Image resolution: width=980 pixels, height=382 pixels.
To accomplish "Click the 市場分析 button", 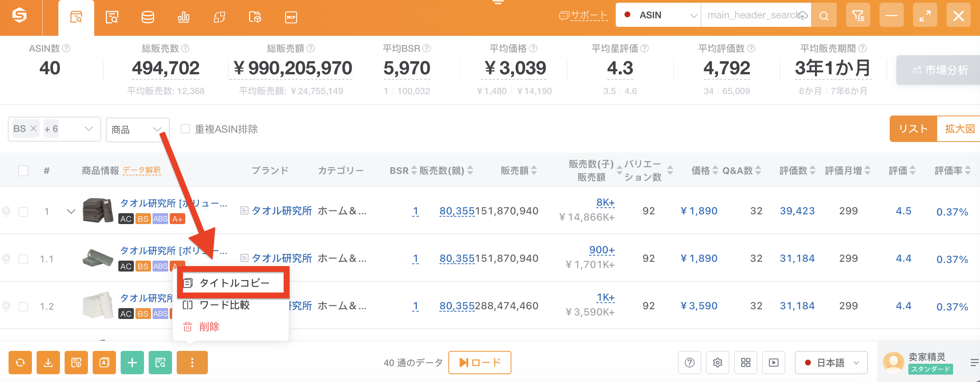I will click(x=939, y=70).
